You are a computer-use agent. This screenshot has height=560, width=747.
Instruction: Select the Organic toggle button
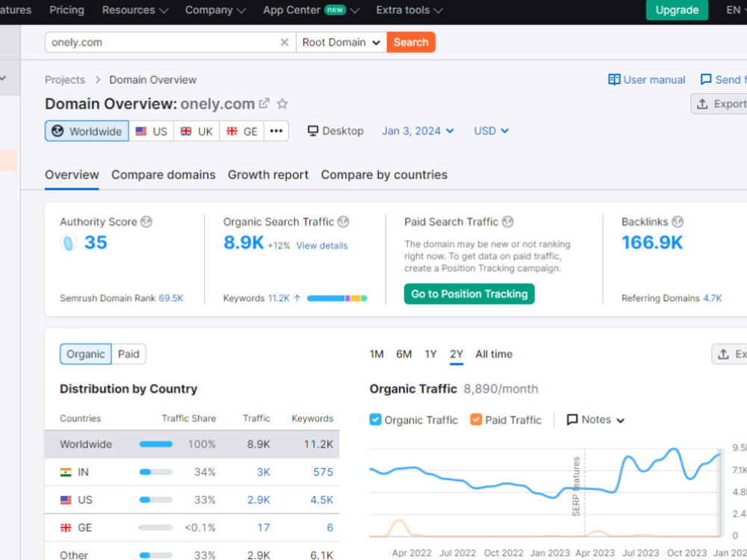(86, 354)
